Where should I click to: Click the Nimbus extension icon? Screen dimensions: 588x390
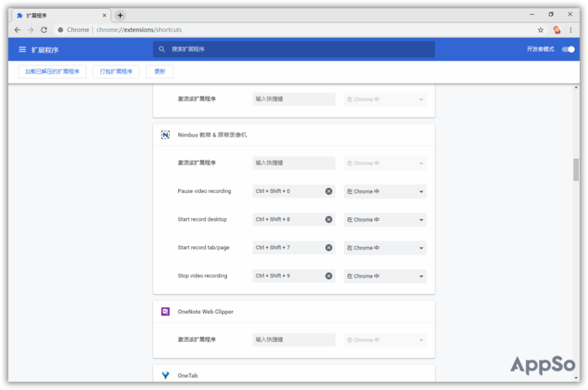click(x=165, y=135)
